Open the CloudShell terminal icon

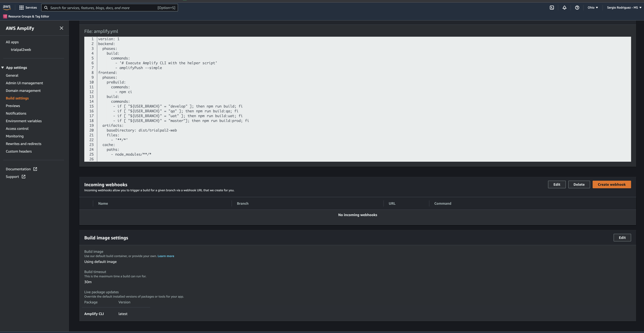coord(552,7)
